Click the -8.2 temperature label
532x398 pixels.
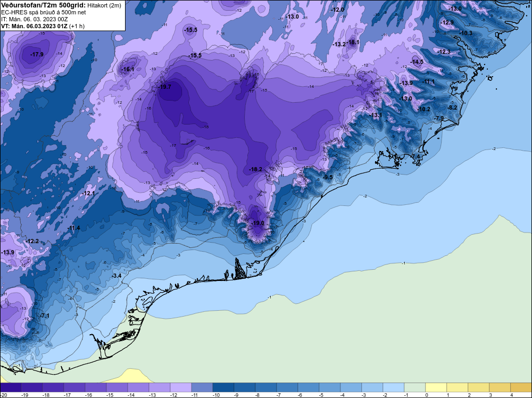click(x=452, y=107)
